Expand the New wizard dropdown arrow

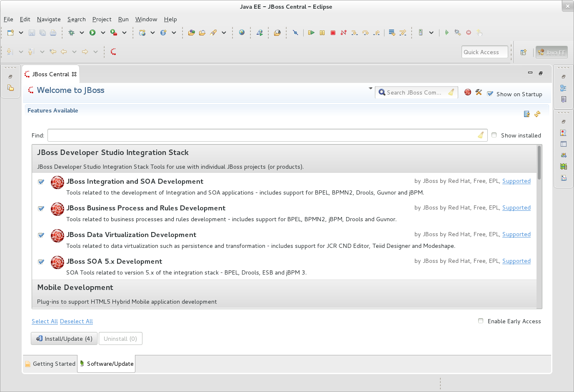[x=21, y=32]
